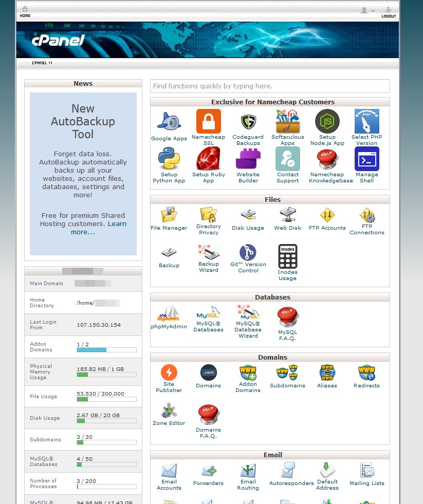423x504 pixels.
Task: Collapse Exclusive for Namecheap Customers header
Action: tap(270, 102)
